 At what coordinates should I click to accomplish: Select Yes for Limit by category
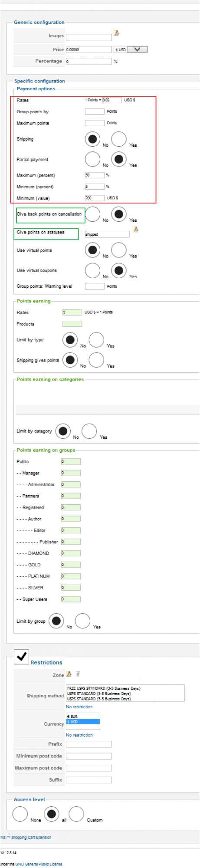click(x=89, y=431)
